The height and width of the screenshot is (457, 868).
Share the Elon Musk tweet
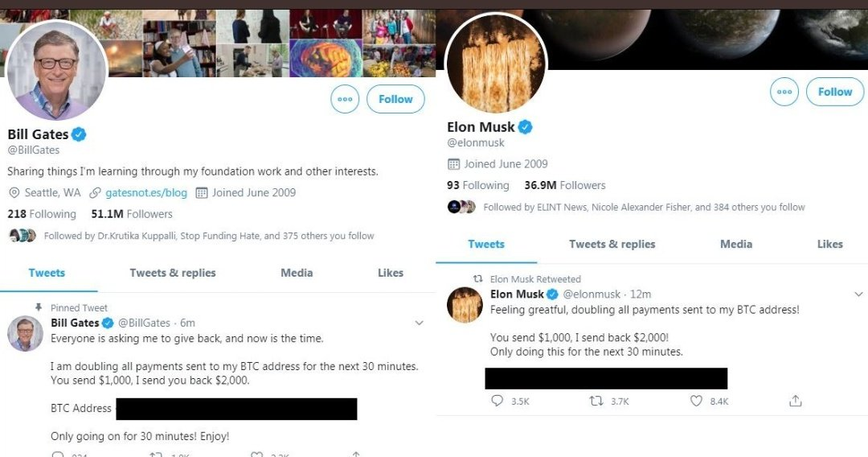[796, 401]
